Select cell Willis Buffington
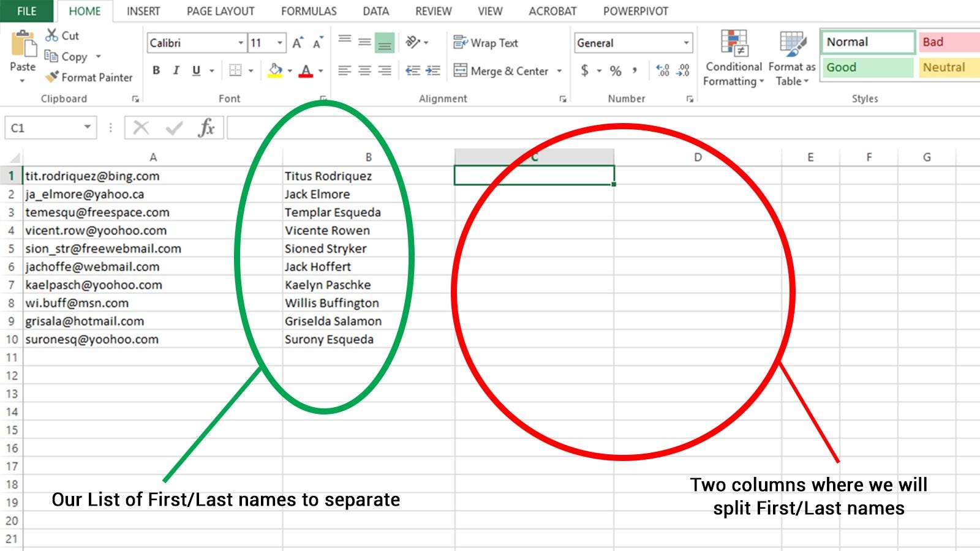This screenshot has width=980, height=551. click(x=368, y=303)
